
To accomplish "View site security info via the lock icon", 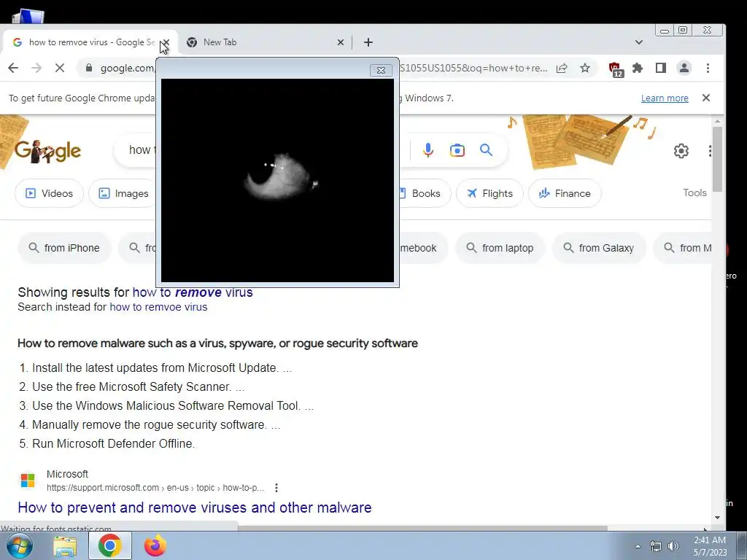I will [x=88, y=68].
